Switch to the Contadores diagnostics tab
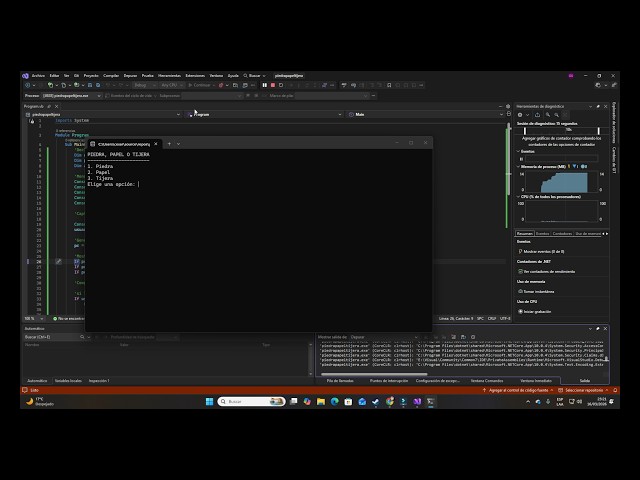This screenshot has height=480, width=640. (x=562, y=233)
